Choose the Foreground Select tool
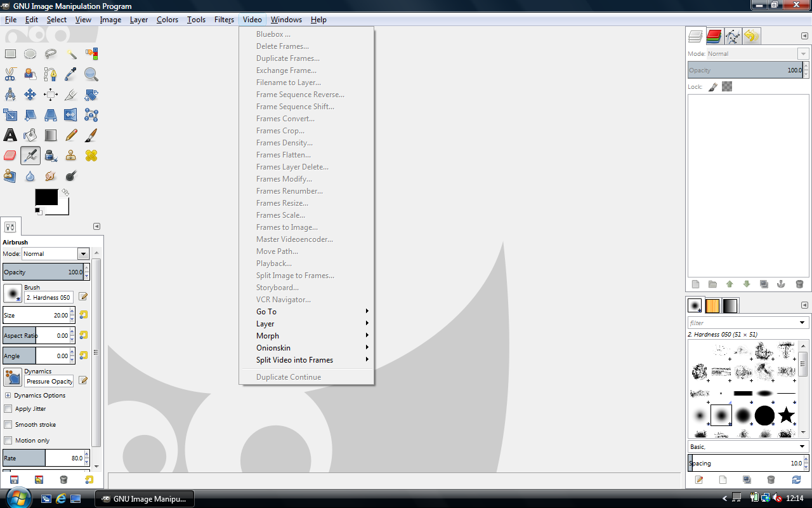 pyautogui.click(x=30, y=74)
